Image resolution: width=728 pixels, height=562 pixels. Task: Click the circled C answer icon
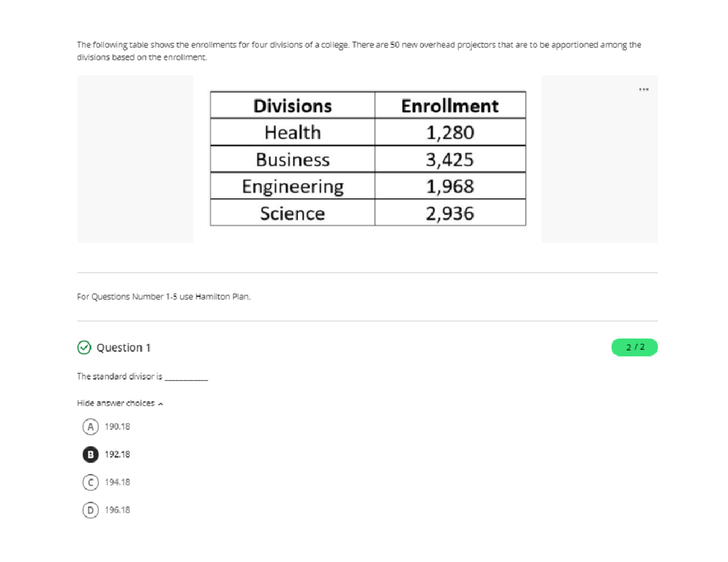coord(90,482)
